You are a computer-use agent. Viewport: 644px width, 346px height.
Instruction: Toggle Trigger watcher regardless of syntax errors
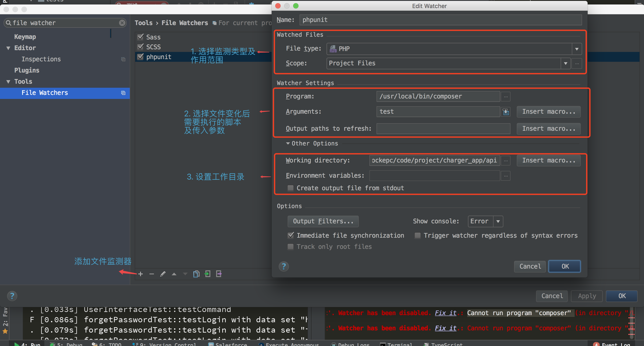(x=418, y=235)
